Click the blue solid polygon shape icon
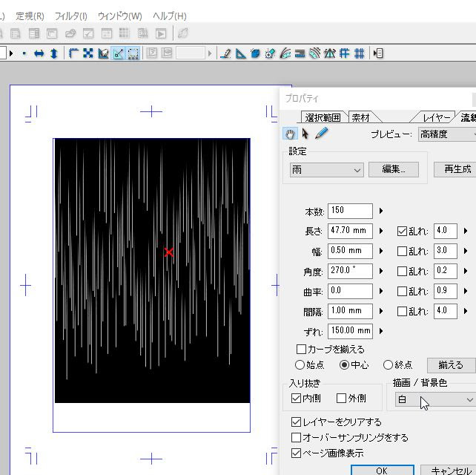Image resolution: width=476 pixels, height=475 pixels. point(255,53)
